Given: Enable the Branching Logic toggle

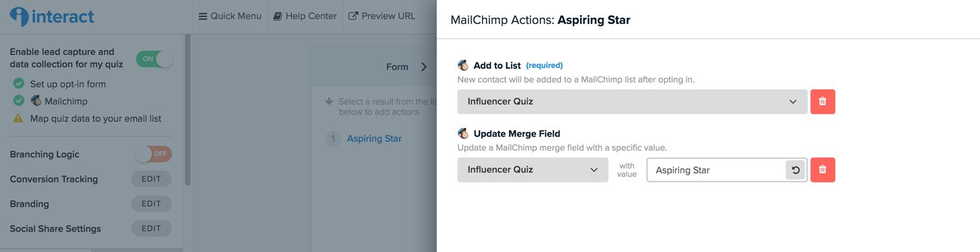Looking at the screenshot, I should point(153,154).
